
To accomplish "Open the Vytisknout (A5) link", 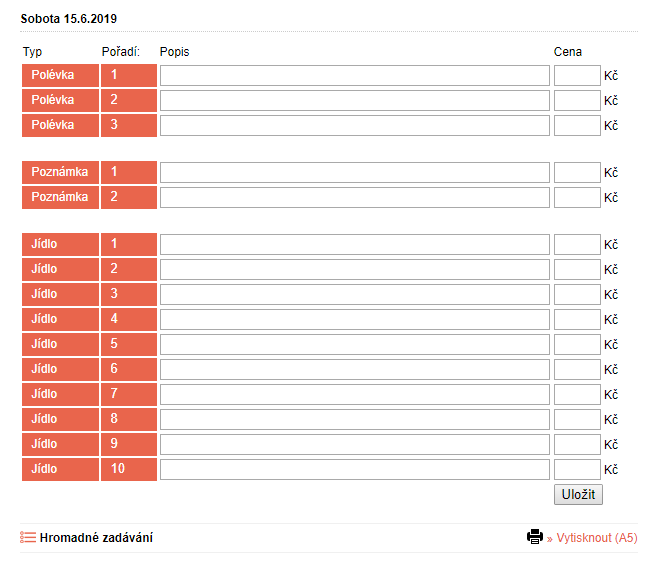I will [597, 538].
